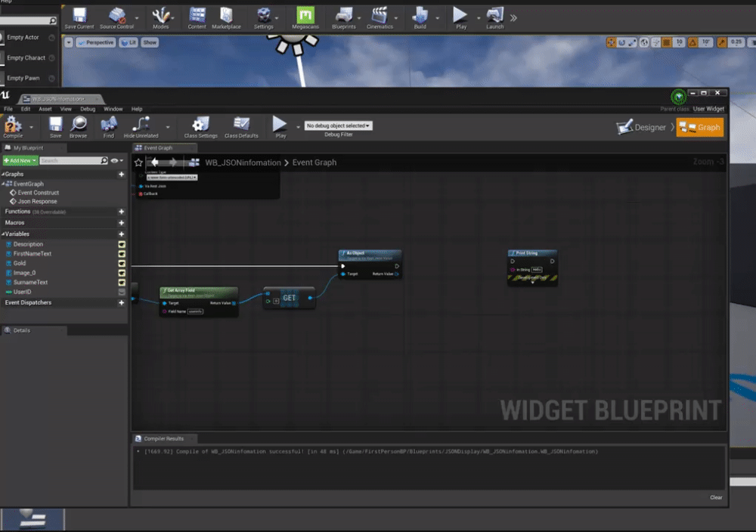The image size is (756, 532).
Task: Open Cinematics in main toolbar
Action: [x=380, y=18]
